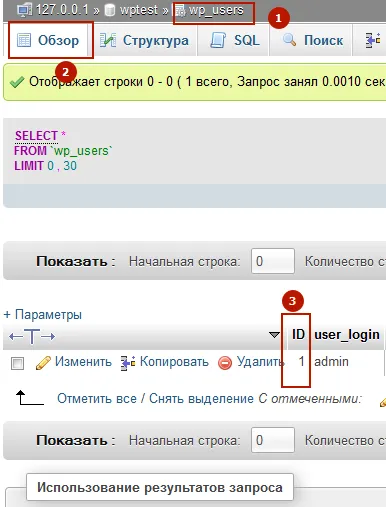Click the Снять выделение link

201,399
